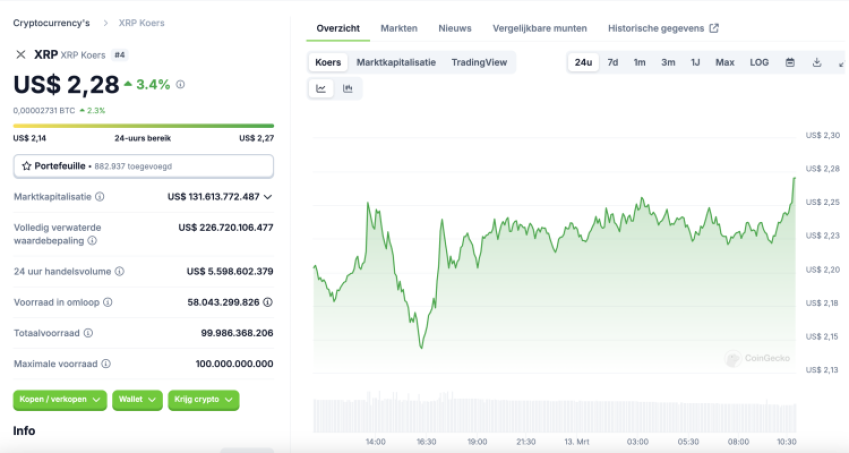
Task: Click the info icon beside Maximale voorraad
Action: pos(106,364)
